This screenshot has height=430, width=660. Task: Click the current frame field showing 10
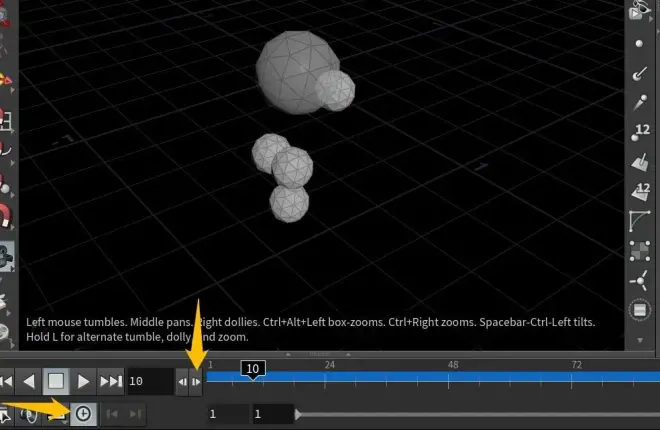coord(150,382)
